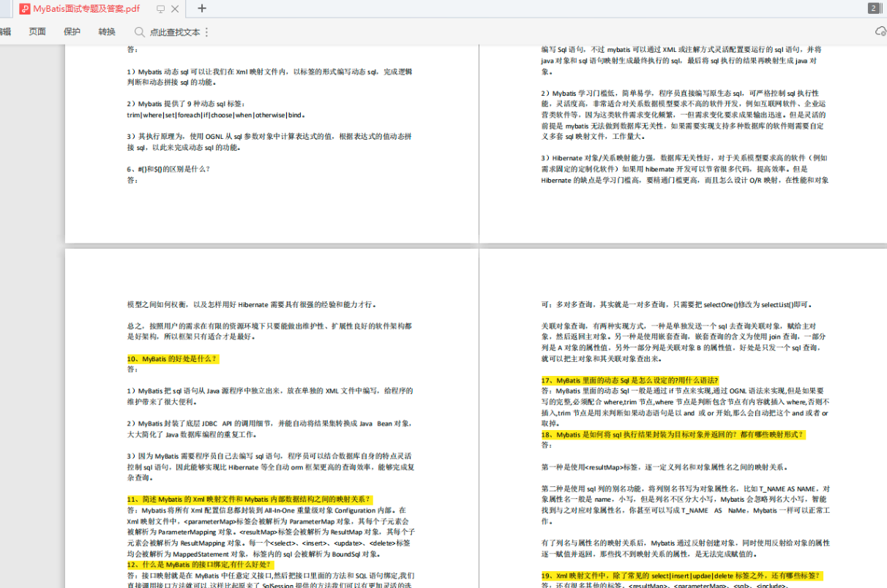Screen dimensions: 887x588
Task: Click the red WPS PDF logo on the tab
Action: [x=23, y=9]
